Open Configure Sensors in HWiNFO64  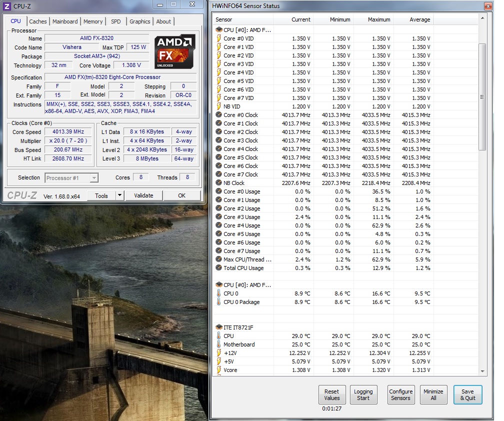pos(401,394)
